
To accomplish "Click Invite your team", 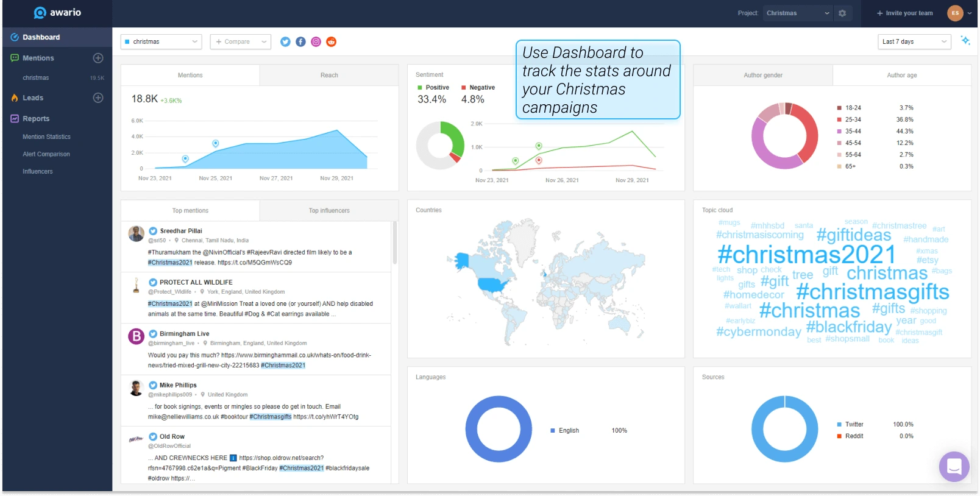I will tap(904, 13).
